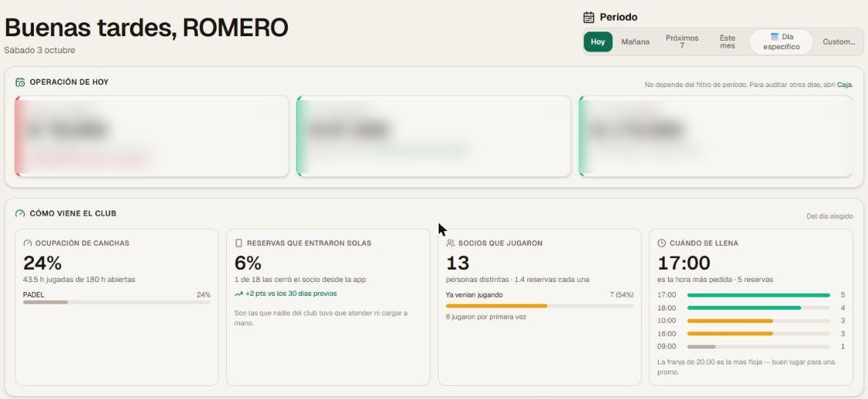The image size is (868, 399).
Task: Select the Custom period option
Action: click(x=839, y=42)
